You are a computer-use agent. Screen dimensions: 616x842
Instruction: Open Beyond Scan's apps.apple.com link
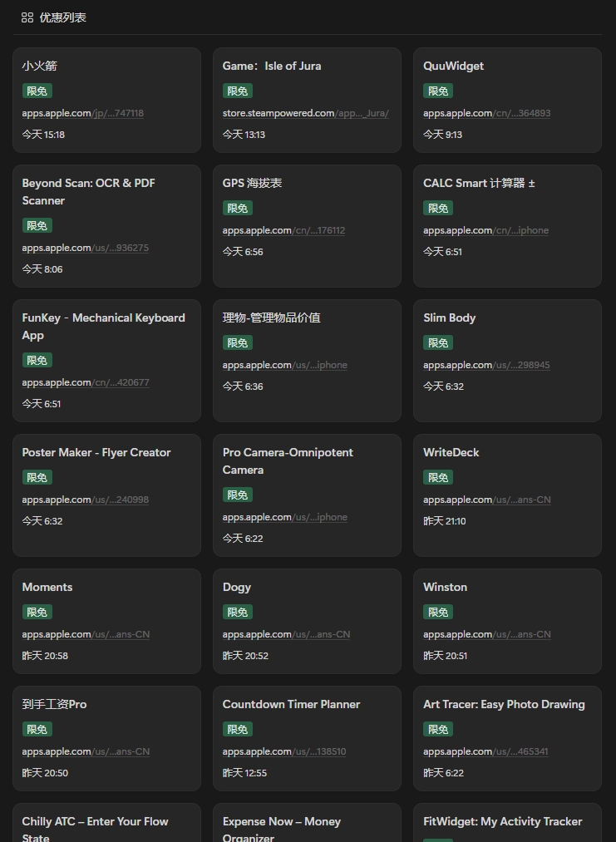point(85,248)
